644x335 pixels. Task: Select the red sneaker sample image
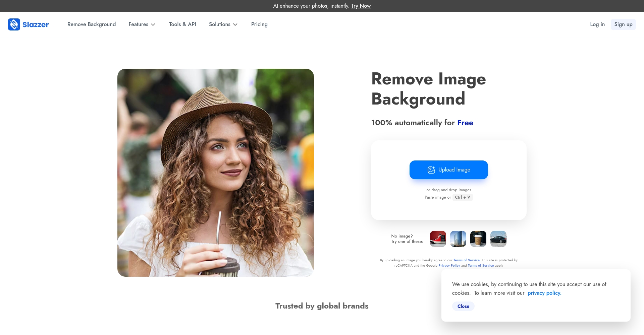click(x=438, y=239)
